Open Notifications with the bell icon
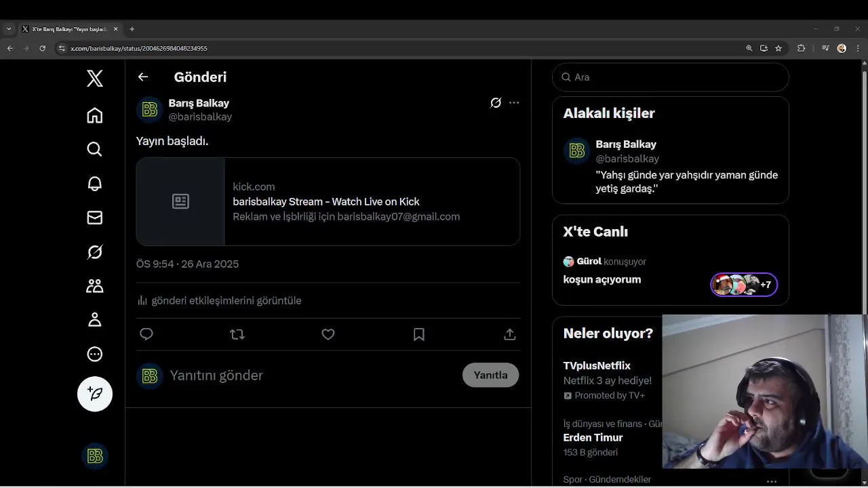 (x=95, y=184)
